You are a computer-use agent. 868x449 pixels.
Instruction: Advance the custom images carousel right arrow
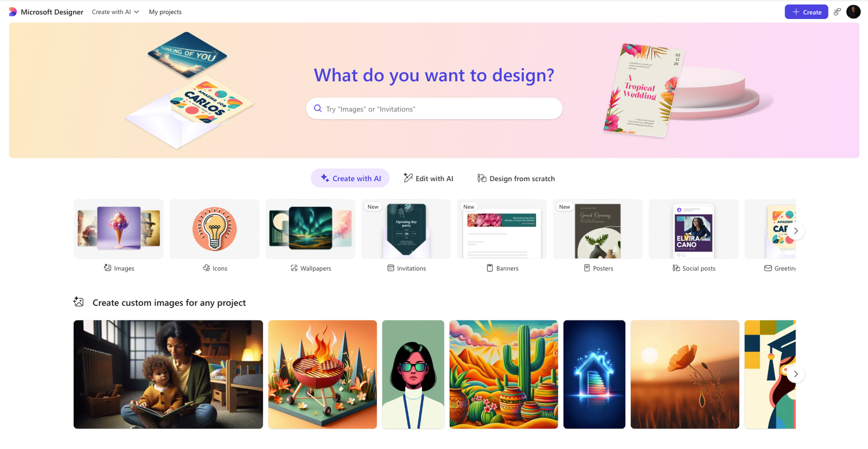pos(796,374)
